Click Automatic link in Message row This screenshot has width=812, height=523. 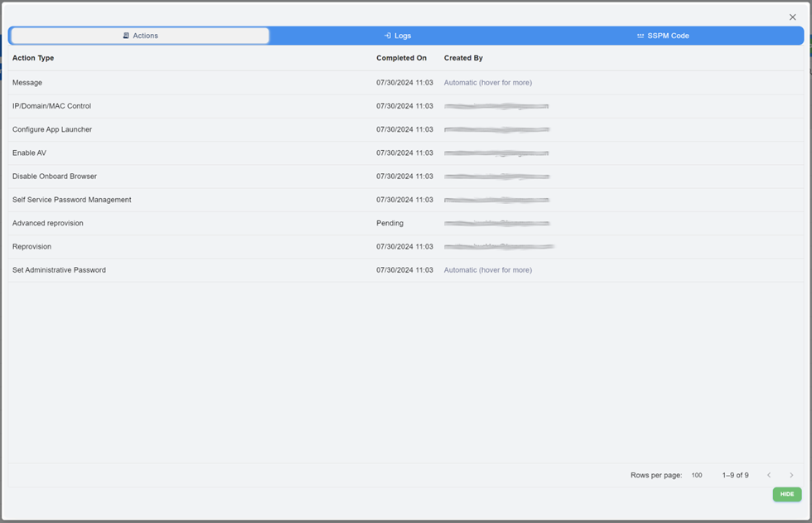[x=487, y=83]
